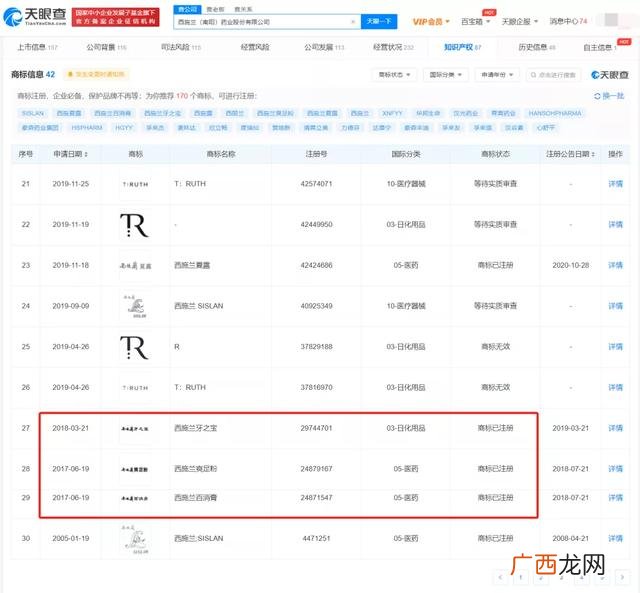Image resolution: width=640 pixels, height=593 pixels.
Task: Go to next page arrow in pagination
Action: tap(622, 577)
